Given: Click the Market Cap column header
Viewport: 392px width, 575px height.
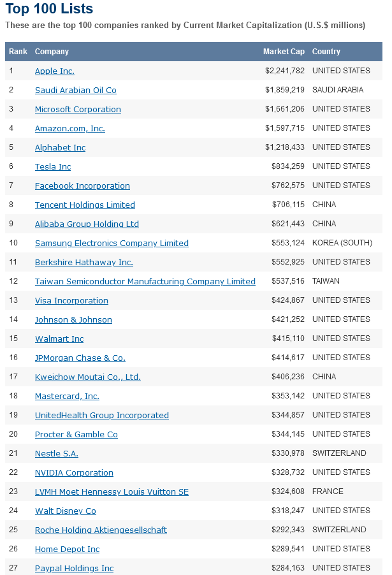Looking at the screenshot, I should (x=284, y=52).
